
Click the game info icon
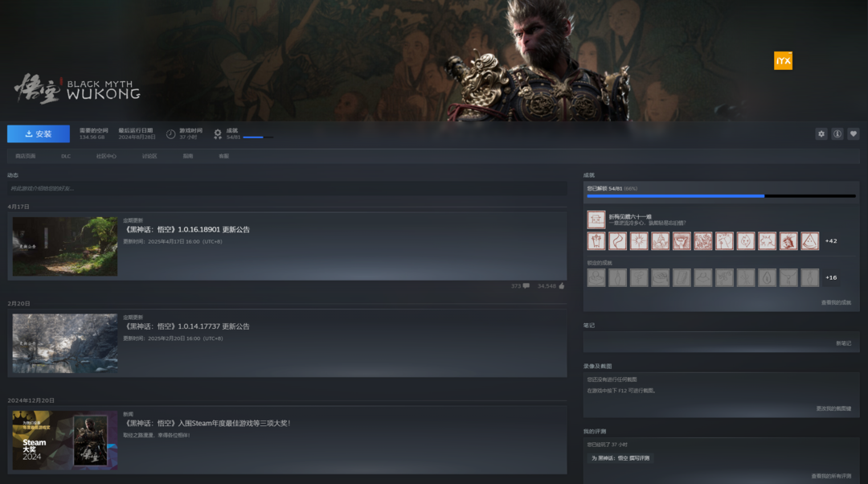pyautogui.click(x=837, y=134)
